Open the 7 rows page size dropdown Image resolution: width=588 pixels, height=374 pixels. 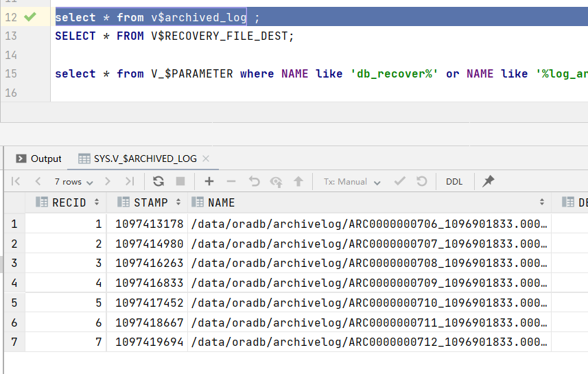pos(73,182)
